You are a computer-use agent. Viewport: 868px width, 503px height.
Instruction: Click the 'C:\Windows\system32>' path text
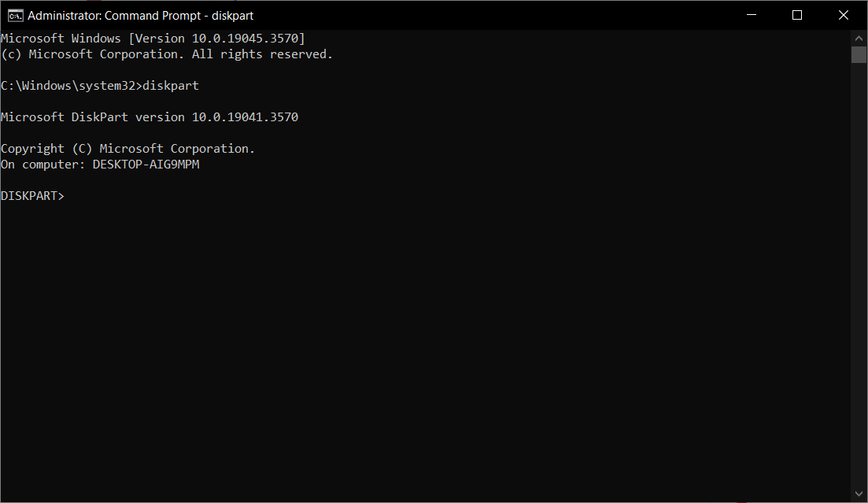[72, 86]
